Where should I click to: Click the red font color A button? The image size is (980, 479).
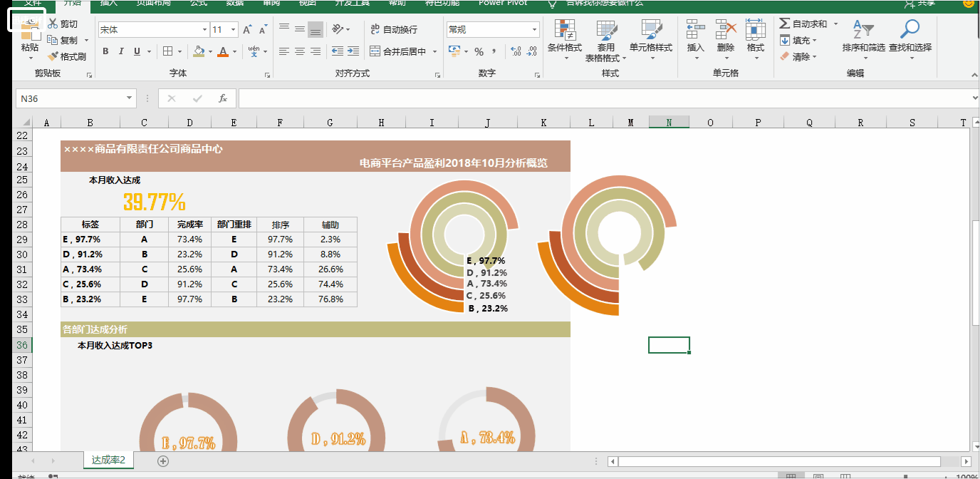coord(223,51)
